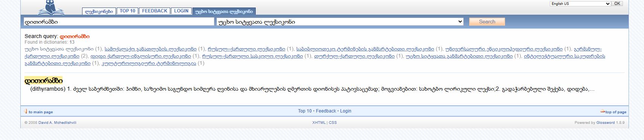644x140 pixels.
Task: Expand the dictionary selection combo box
Action: (340, 22)
